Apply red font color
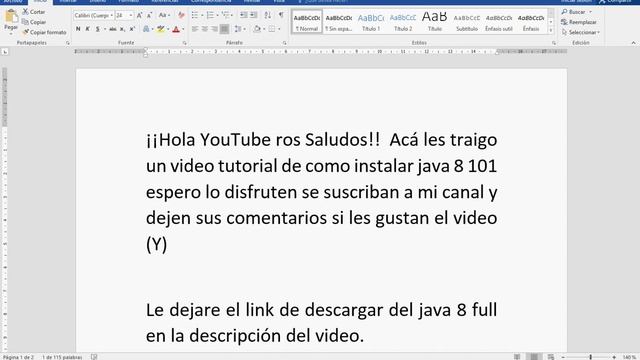This screenshot has height=360, width=640. 176,29
